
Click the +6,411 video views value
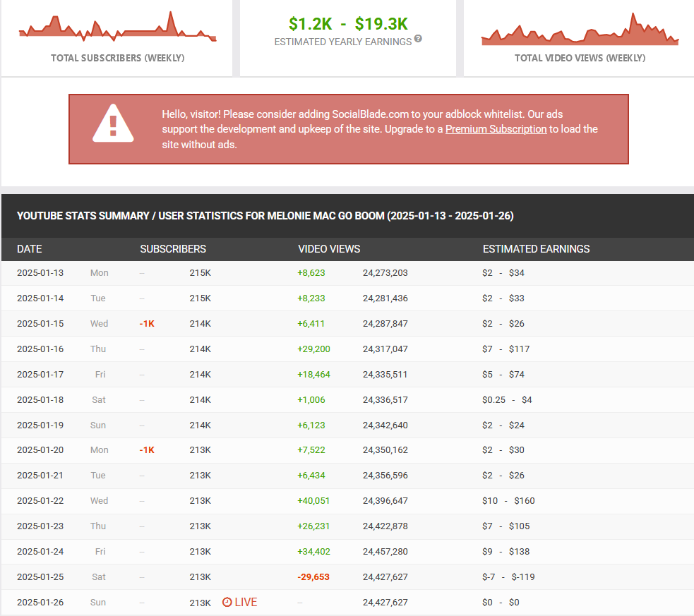(x=311, y=324)
